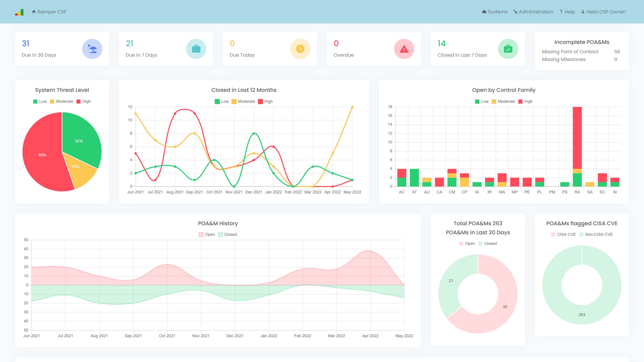Click the clock icon on Due Today card
The height and width of the screenshot is (362, 644).
[300, 49]
